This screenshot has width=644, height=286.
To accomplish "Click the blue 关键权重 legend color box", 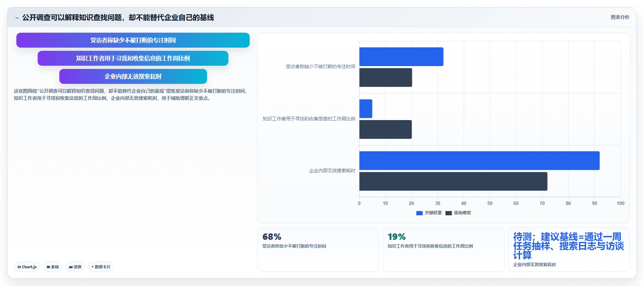I will coord(420,213).
